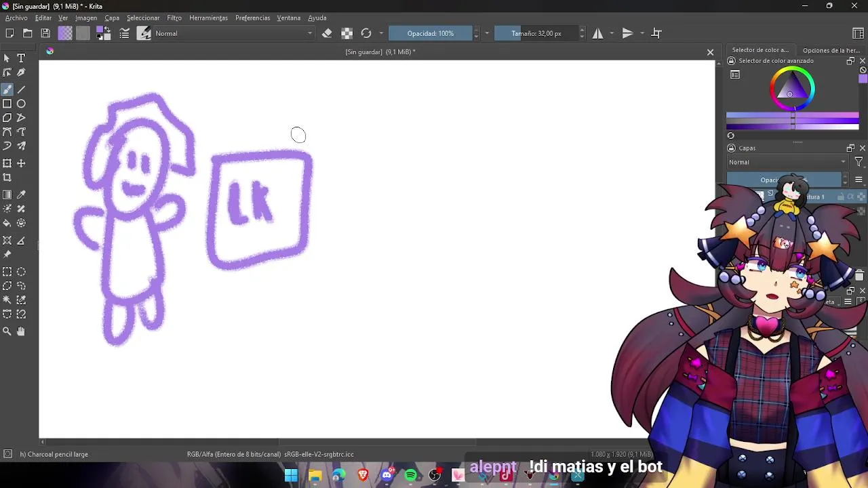Viewport: 868px width, 488px height.
Task: Open the layer blending mode Normal dropdown
Action: 787,162
